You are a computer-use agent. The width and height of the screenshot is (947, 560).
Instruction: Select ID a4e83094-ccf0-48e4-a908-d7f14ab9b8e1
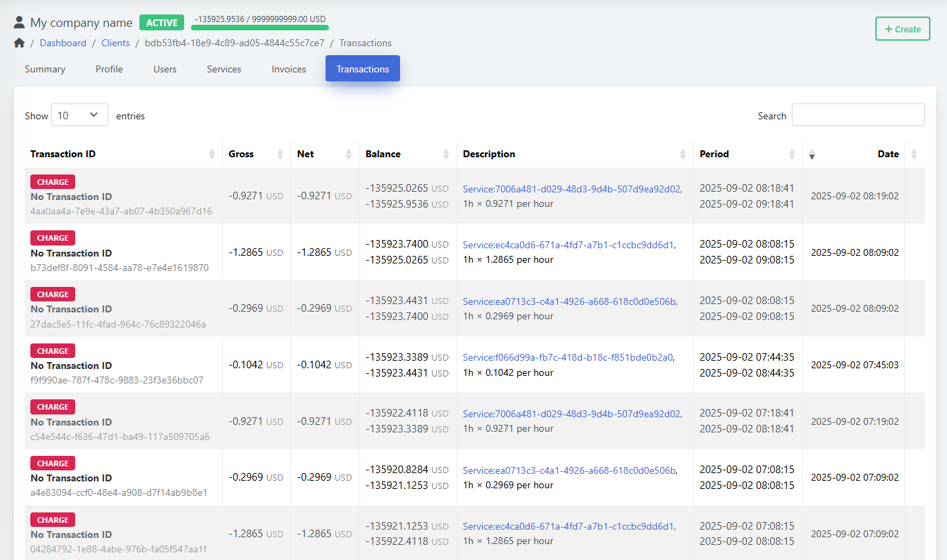(119, 493)
